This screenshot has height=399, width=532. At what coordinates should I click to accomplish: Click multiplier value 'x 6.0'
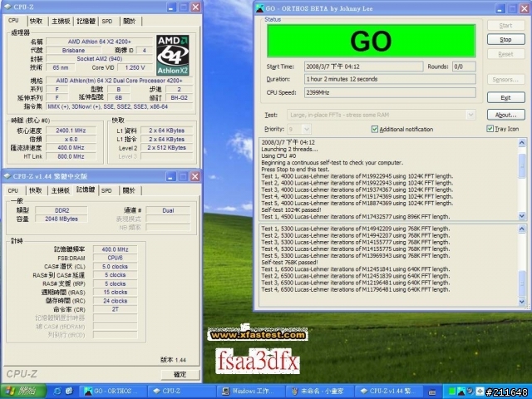[x=71, y=139]
